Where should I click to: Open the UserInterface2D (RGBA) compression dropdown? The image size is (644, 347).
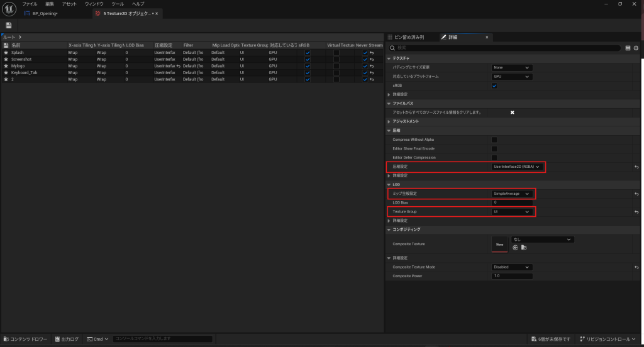coord(518,167)
